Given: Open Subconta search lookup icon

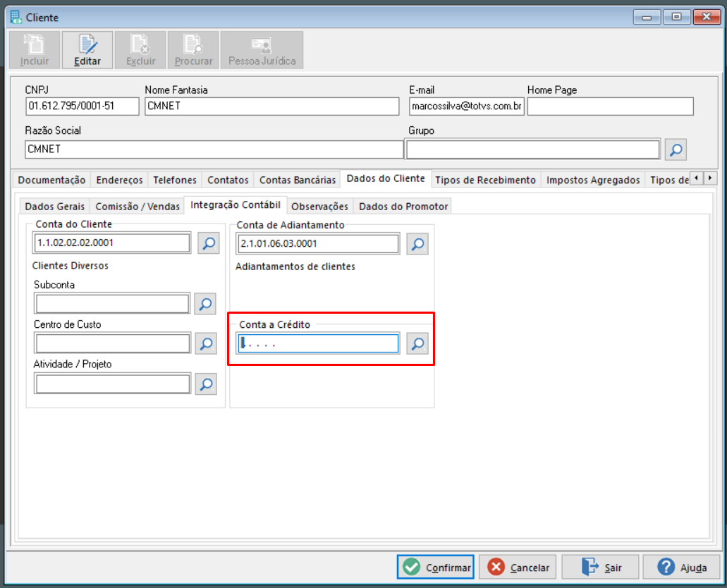Looking at the screenshot, I should pos(205,304).
